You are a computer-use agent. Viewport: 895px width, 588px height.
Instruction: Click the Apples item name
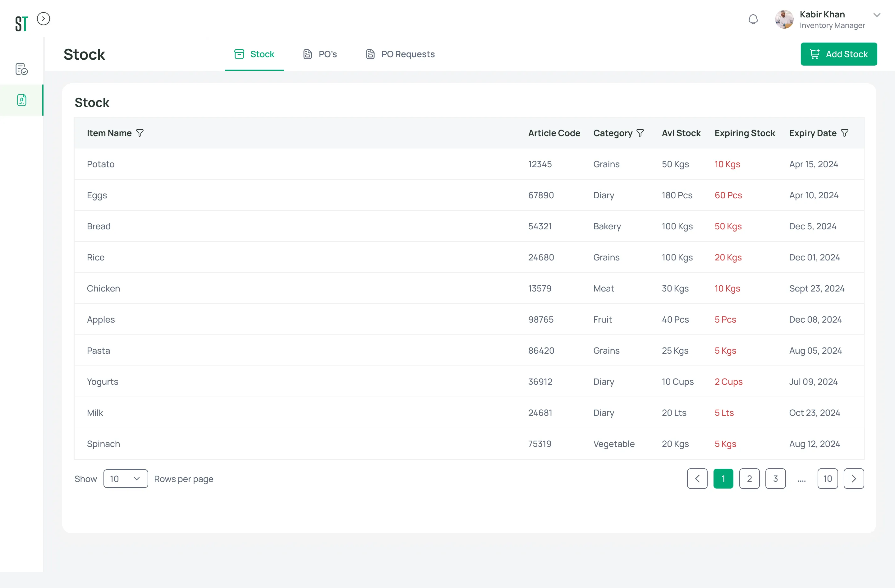(x=101, y=319)
